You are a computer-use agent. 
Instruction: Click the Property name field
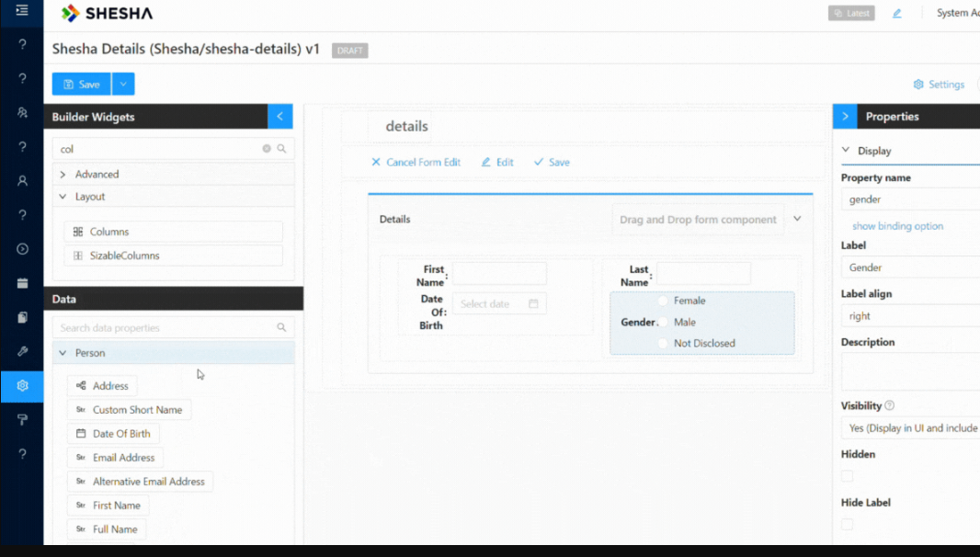pyautogui.click(x=911, y=199)
